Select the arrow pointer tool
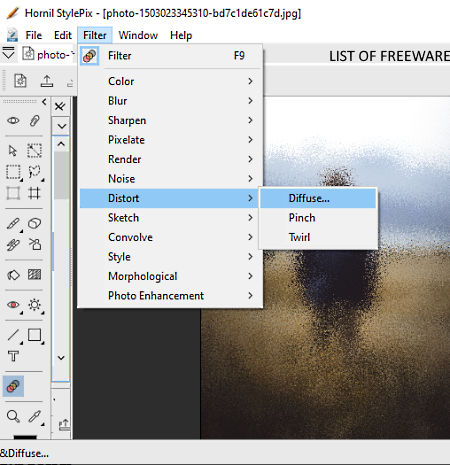The height and width of the screenshot is (465, 450). coord(13,151)
